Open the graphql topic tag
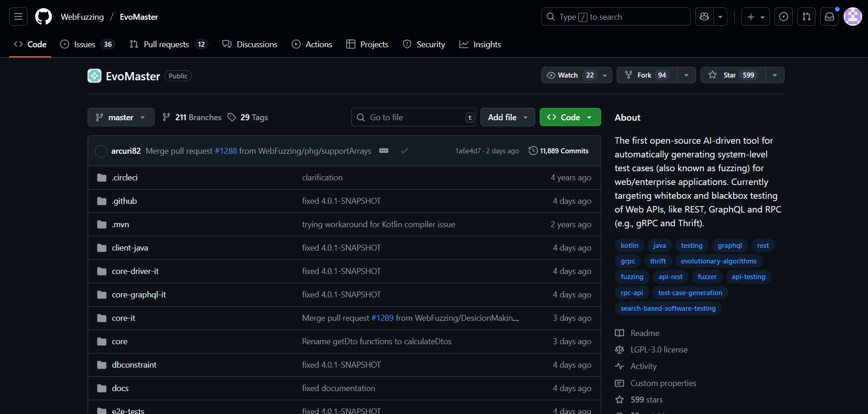Screen dimensions: 868x414 (730, 245)
